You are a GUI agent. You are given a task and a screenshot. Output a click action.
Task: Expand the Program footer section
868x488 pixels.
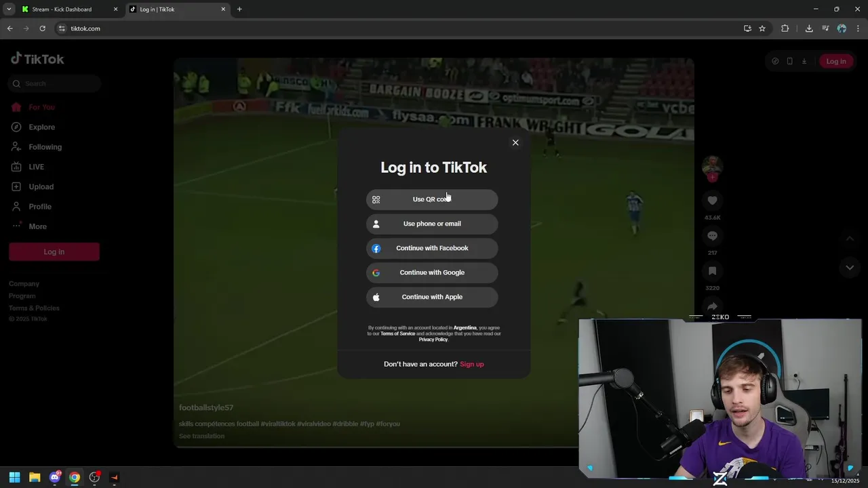pos(22,296)
